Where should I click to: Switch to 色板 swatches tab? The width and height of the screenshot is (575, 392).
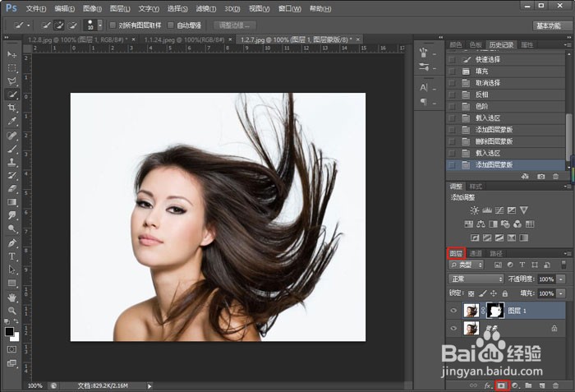pos(476,44)
